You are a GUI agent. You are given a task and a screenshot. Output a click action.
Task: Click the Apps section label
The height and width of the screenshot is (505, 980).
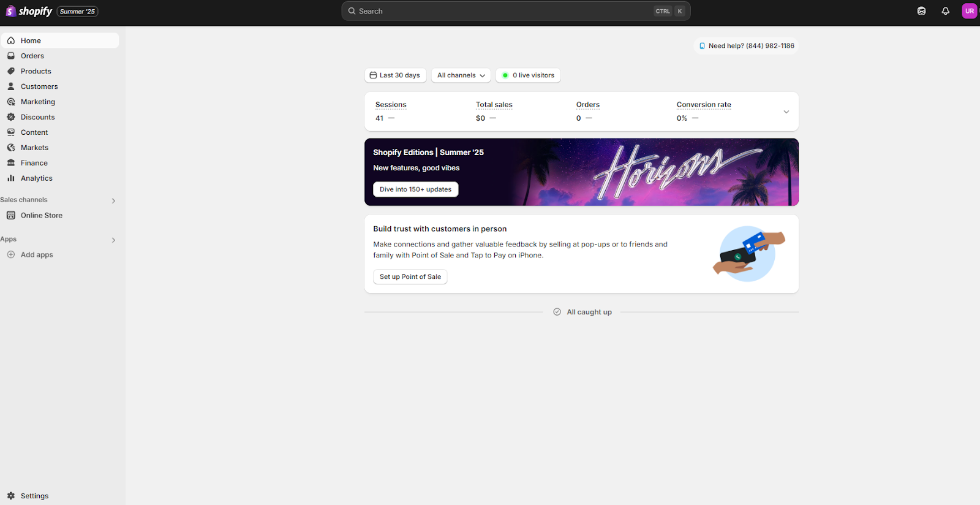pyautogui.click(x=9, y=239)
